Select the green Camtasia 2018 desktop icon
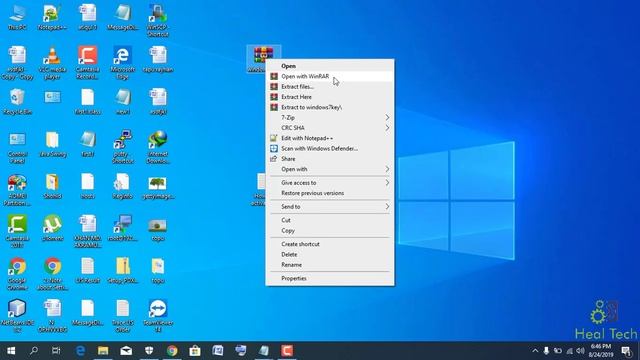The height and width of the screenshot is (360, 640). [17, 231]
